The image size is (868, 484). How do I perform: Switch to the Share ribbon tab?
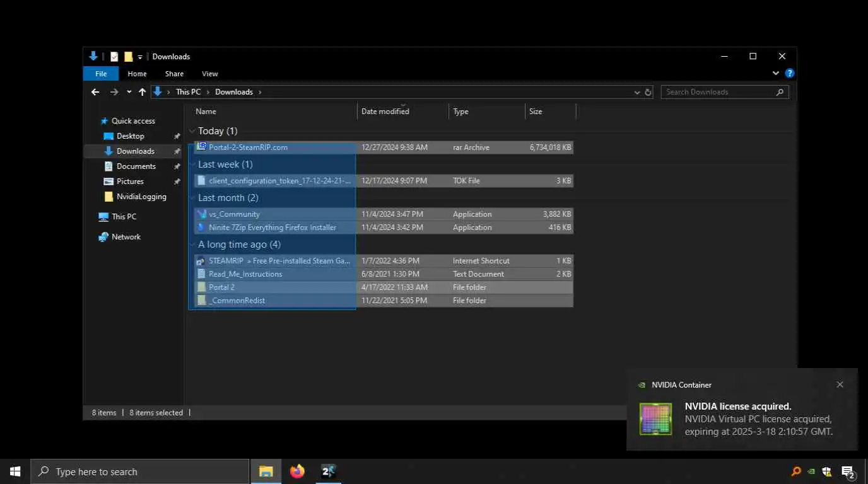tap(174, 74)
